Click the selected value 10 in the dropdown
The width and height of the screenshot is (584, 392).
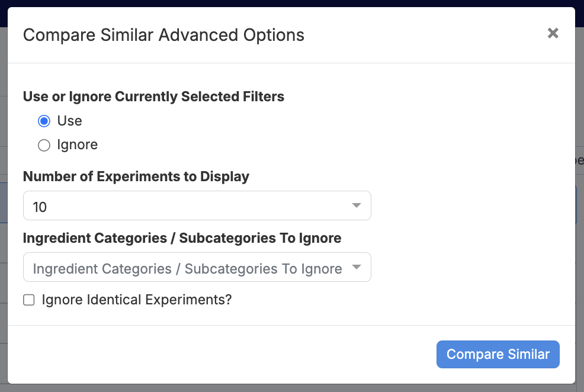(x=40, y=207)
